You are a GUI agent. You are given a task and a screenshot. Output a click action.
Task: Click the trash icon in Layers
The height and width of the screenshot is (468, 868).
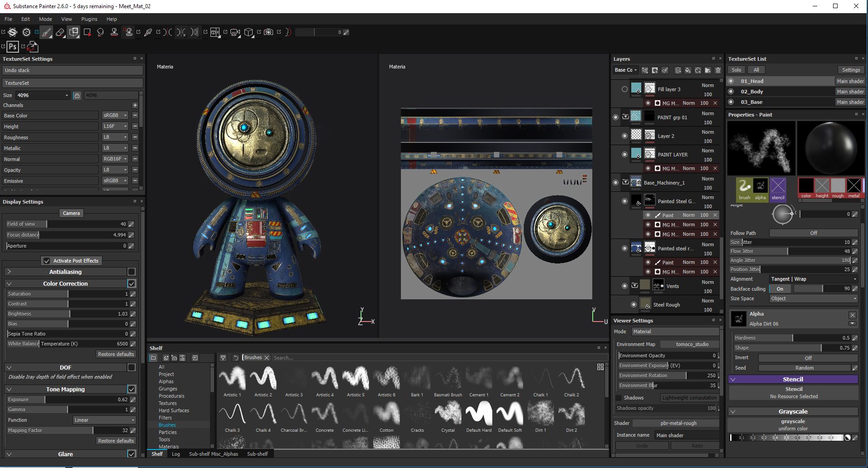click(x=718, y=70)
